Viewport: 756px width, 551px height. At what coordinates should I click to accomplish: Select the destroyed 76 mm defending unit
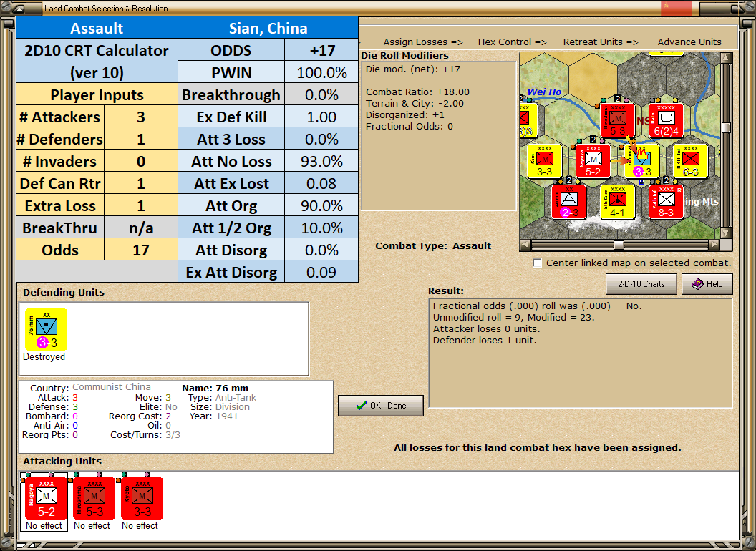46,330
